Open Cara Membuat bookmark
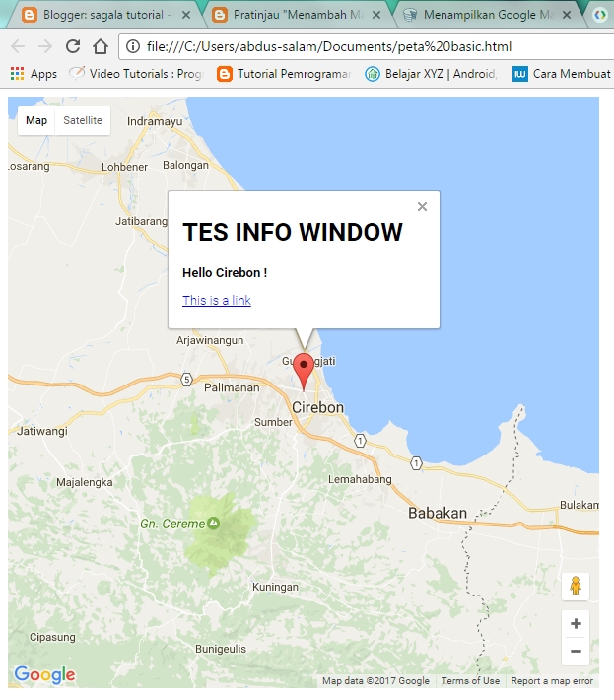Screen dimensions: 614x700 pos(562,74)
